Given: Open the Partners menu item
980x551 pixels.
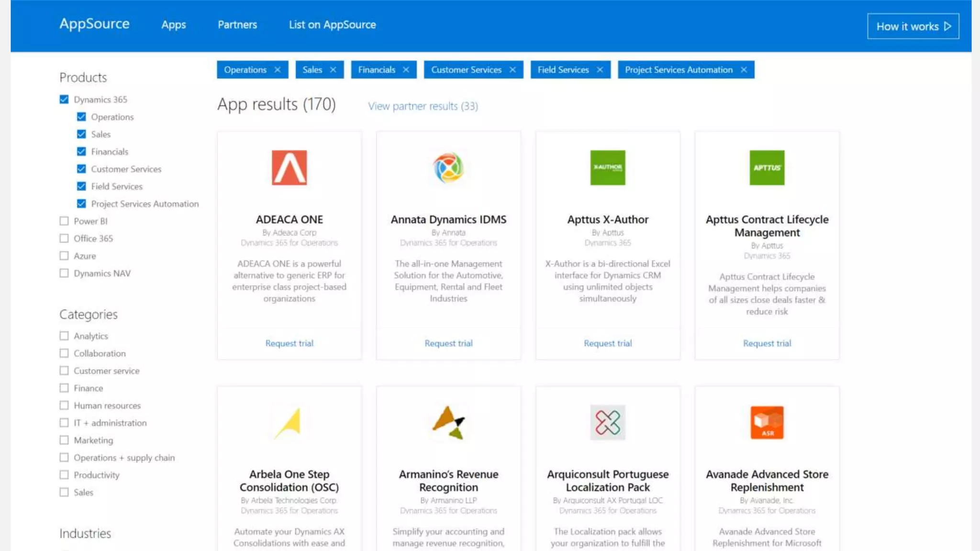Looking at the screenshot, I should [237, 25].
